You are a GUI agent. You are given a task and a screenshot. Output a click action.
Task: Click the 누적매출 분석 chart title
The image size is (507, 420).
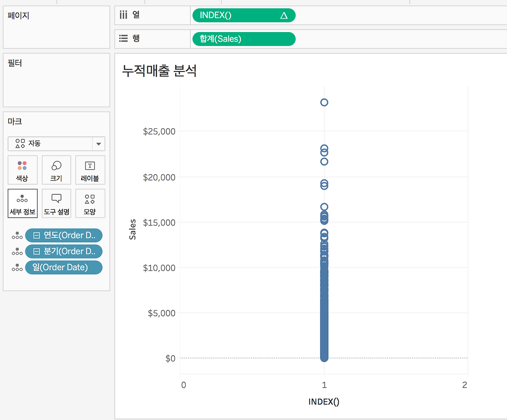pyautogui.click(x=159, y=71)
